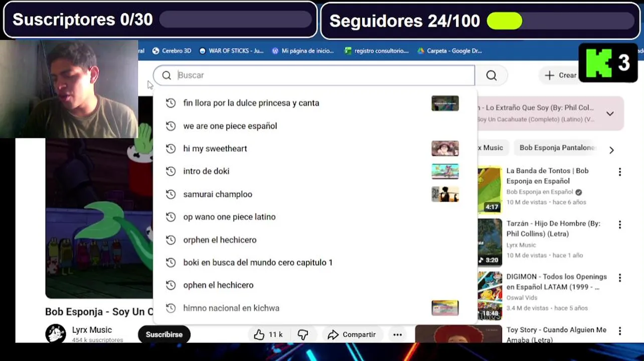The image size is (644, 361).
Task: Open 'Tarzán - Hijo De Hombre' video title
Action: pyautogui.click(x=553, y=229)
